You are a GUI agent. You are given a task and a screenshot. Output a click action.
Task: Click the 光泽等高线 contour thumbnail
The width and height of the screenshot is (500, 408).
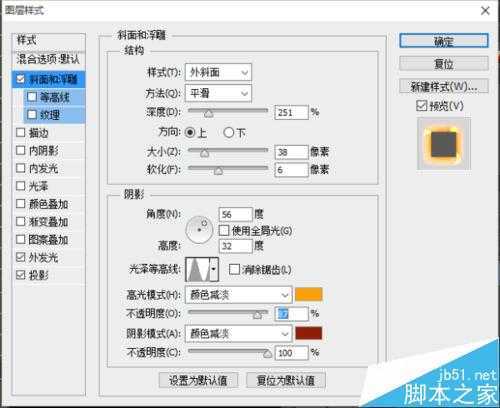click(198, 269)
